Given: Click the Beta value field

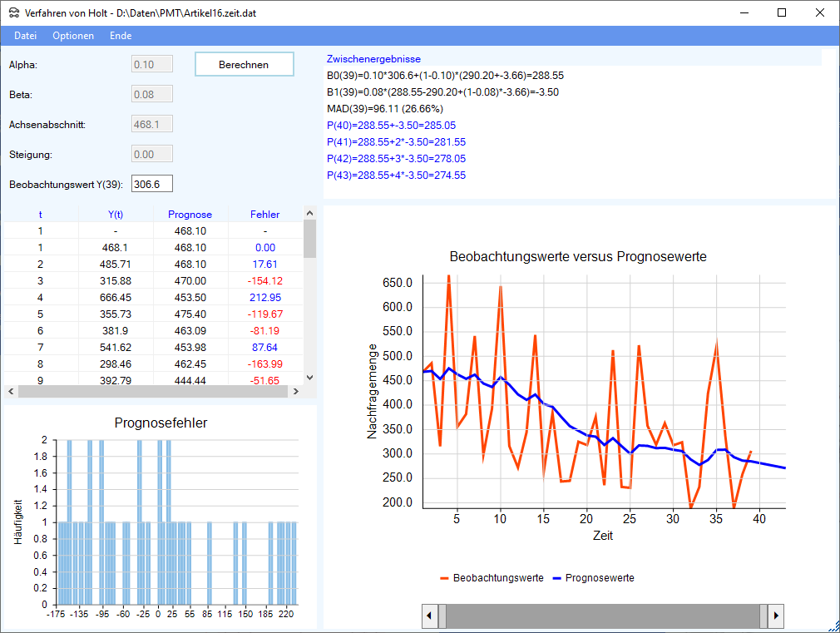Looking at the screenshot, I should [152, 95].
